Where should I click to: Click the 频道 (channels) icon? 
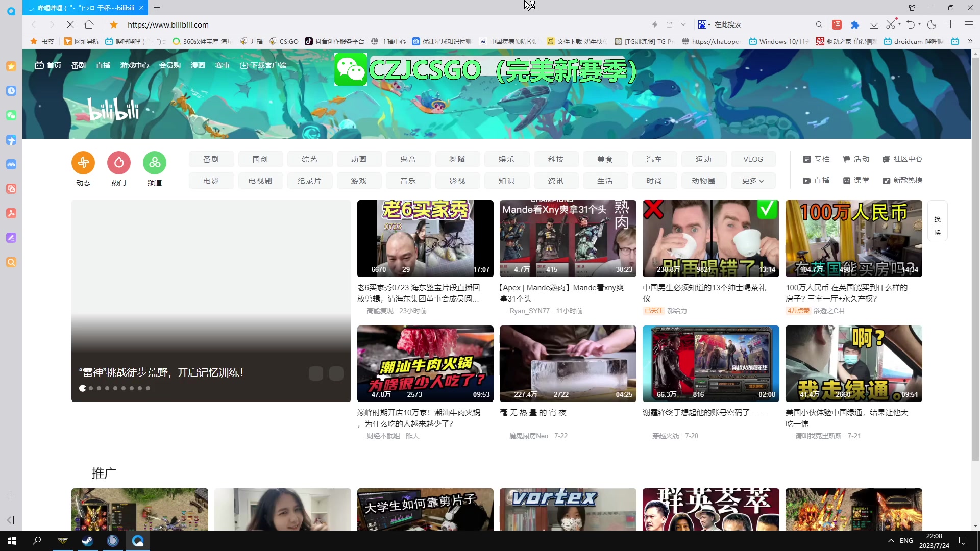pyautogui.click(x=154, y=163)
